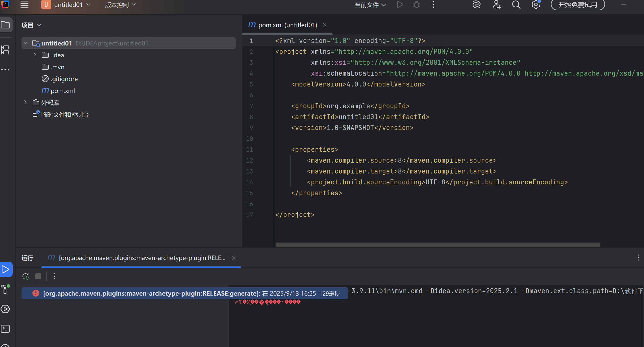The width and height of the screenshot is (644, 347).
Task: Click the Search Everywhere magnifier icon
Action: (516, 5)
